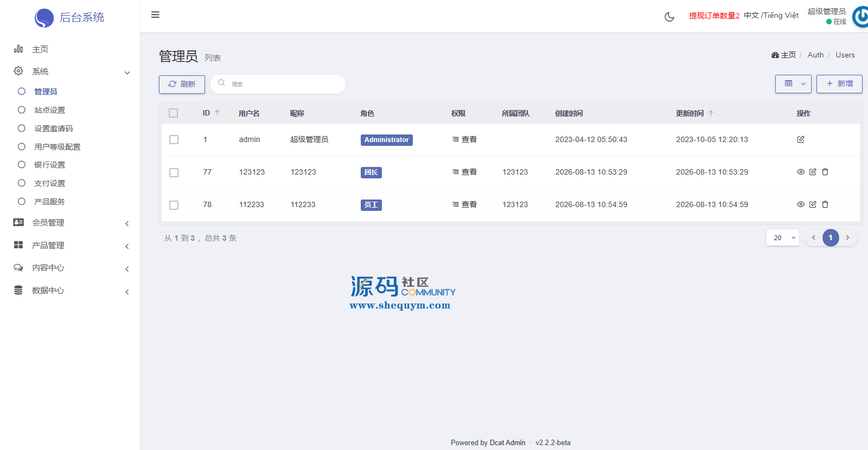The height and width of the screenshot is (450, 868).
Task: Click 提现订单数量2 link
Action: tap(714, 16)
